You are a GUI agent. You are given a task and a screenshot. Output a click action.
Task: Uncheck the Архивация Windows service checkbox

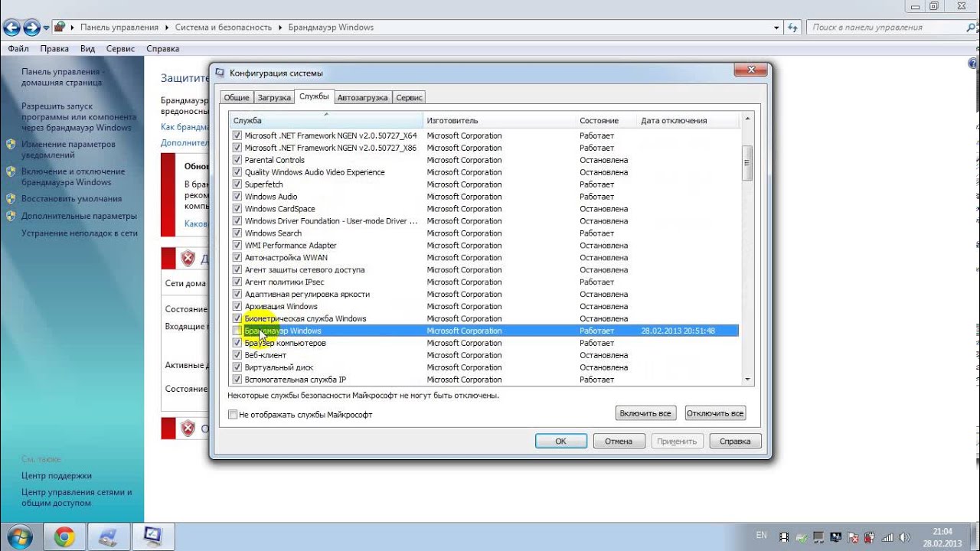[237, 306]
